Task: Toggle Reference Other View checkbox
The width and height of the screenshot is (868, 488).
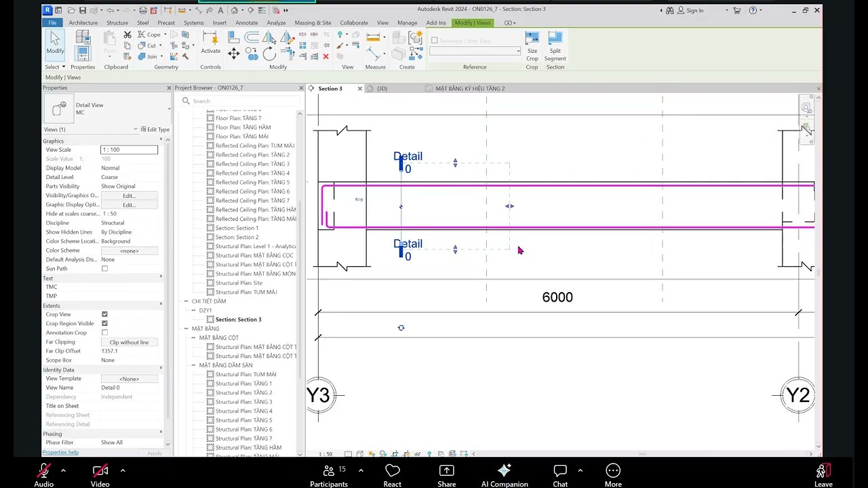Action: coord(434,41)
